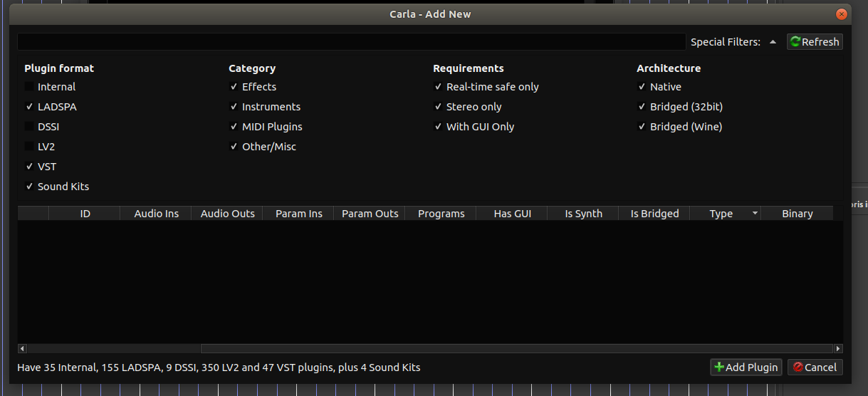The height and width of the screenshot is (396, 868).
Task: Enable the DSSI plugin format checkbox
Action: (x=29, y=127)
